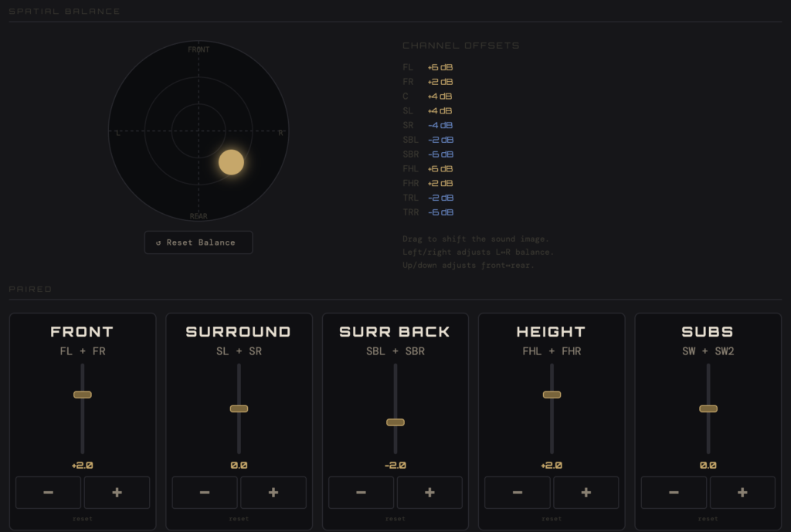Click the HEIGHT fader handle
Image resolution: width=791 pixels, height=532 pixels.
click(552, 395)
